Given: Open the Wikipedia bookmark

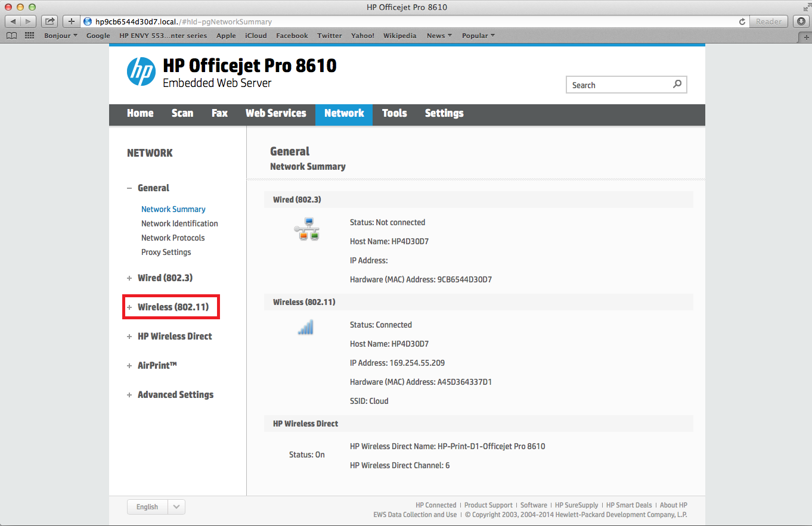Looking at the screenshot, I should (x=400, y=36).
